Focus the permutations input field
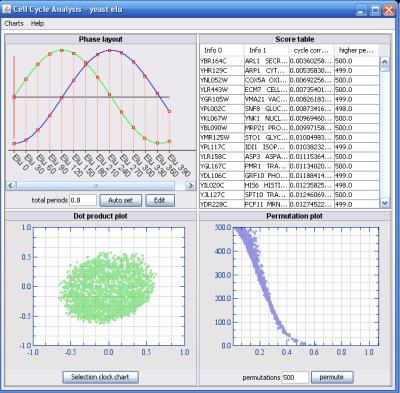Viewport: 400px width, 393px height. tap(295, 377)
